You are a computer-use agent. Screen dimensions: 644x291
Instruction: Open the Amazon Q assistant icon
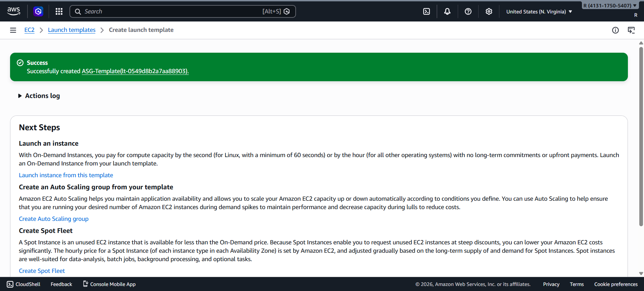pyautogui.click(x=38, y=11)
